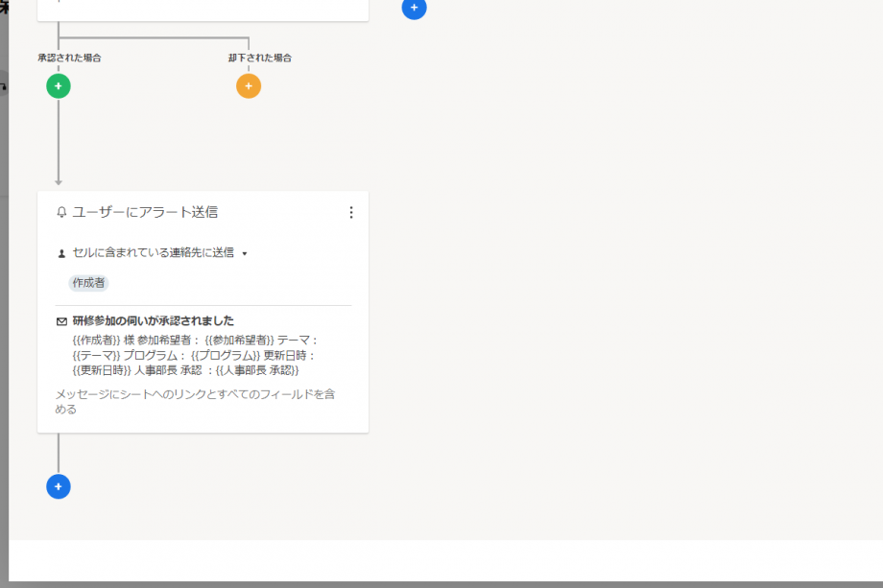The height and width of the screenshot is (588, 883).
Task: Click the partially hidden circle on left edge
Action: coord(3,86)
